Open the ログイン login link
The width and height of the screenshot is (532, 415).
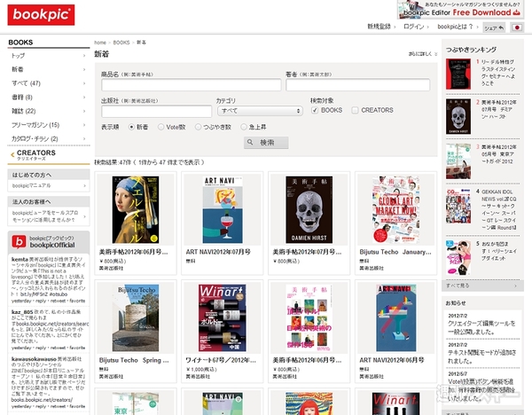click(x=413, y=27)
